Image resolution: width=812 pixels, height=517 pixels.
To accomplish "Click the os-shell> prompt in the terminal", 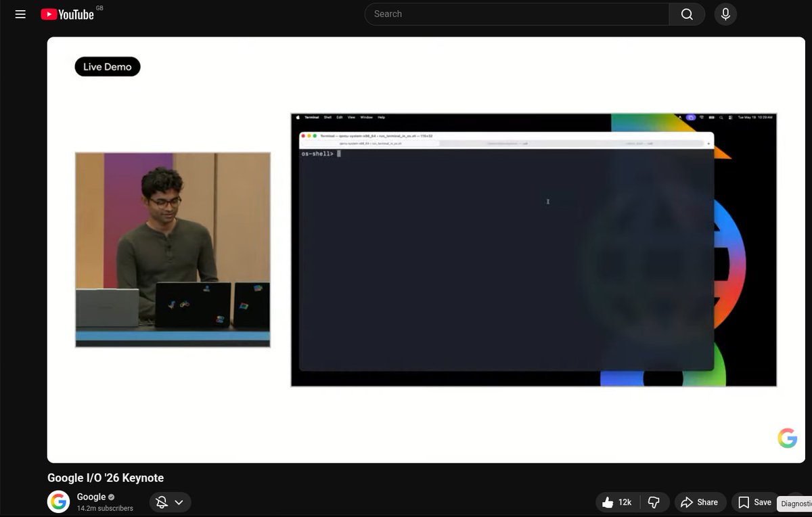I will 317,154.
